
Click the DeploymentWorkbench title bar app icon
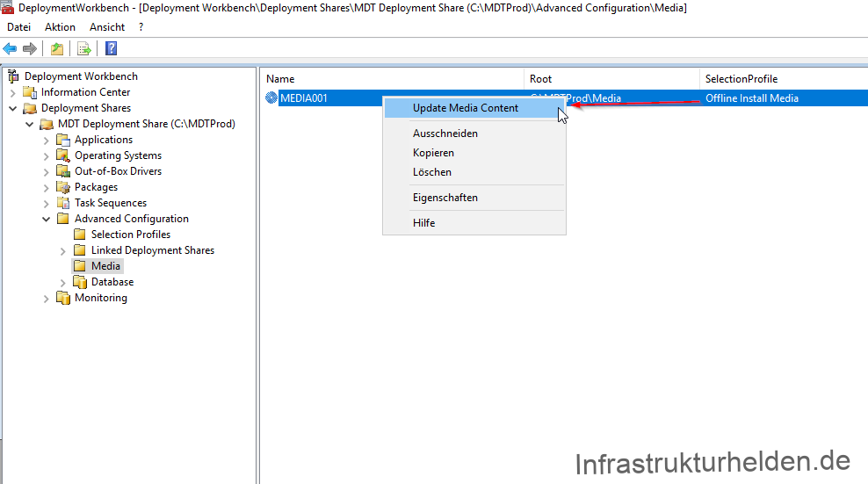pyautogui.click(x=7, y=8)
